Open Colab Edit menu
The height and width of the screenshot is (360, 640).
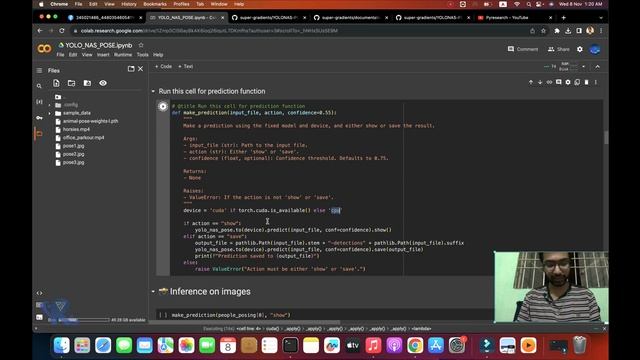[x=73, y=55]
